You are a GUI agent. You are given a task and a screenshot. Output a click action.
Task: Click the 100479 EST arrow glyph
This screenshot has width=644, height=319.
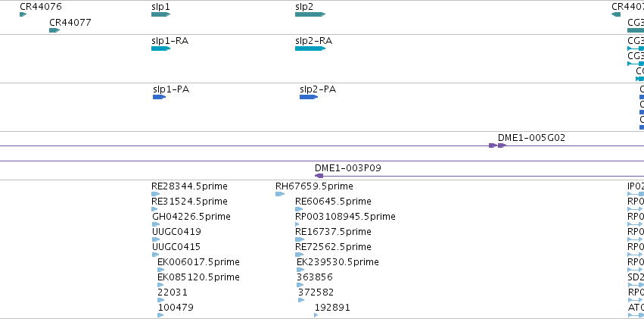pyautogui.click(x=160, y=315)
